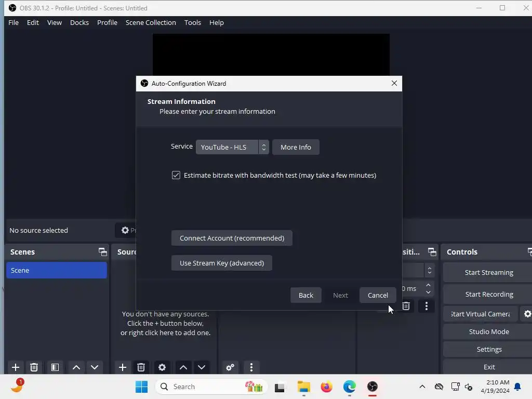Image resolution: width=532 pixels, height=399 pixels.
Task: Click Start Streaming in Controls
Action: pyautogui.click(x=488, y=272)
